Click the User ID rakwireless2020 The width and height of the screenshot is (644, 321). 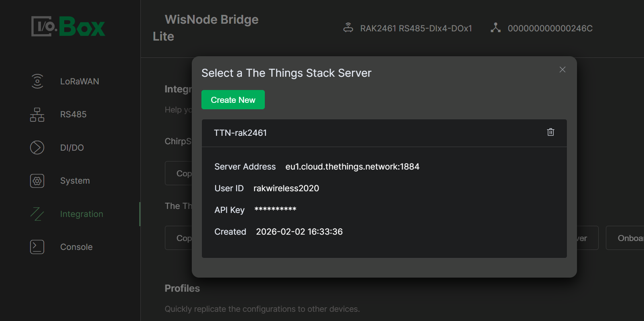click(286, 188)
